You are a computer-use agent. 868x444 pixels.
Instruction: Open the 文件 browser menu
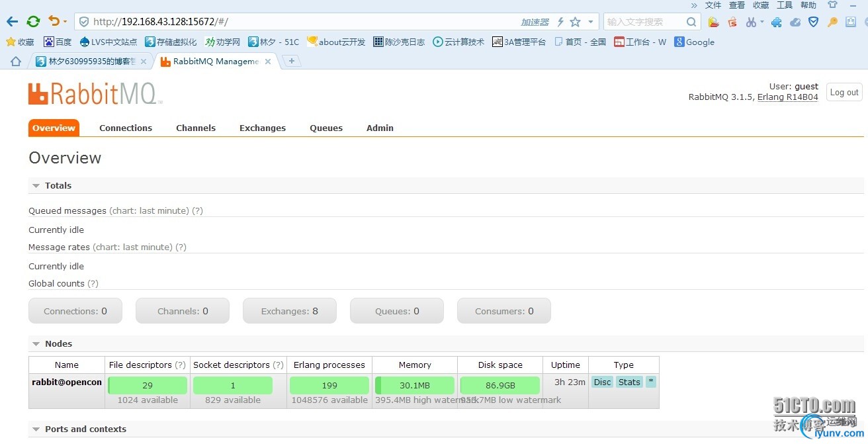pos(713,5)
